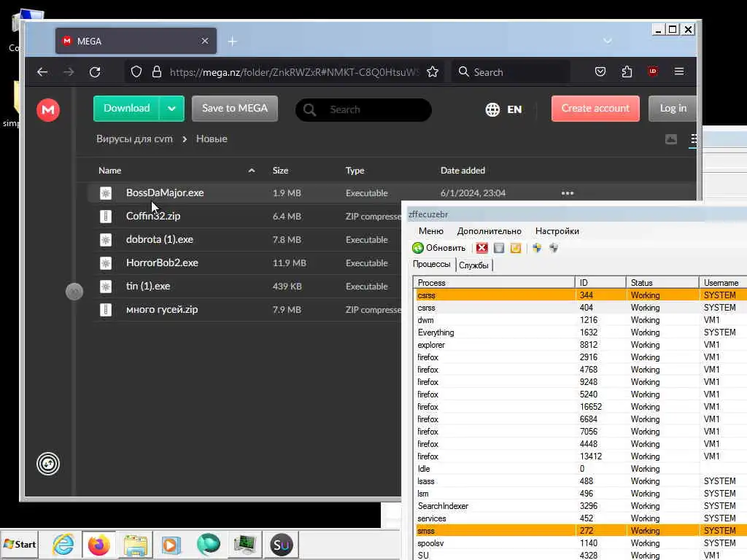Open Firefox tracking protection shield
This screenshot has height=560, width=747.
(x=136, y=72)
